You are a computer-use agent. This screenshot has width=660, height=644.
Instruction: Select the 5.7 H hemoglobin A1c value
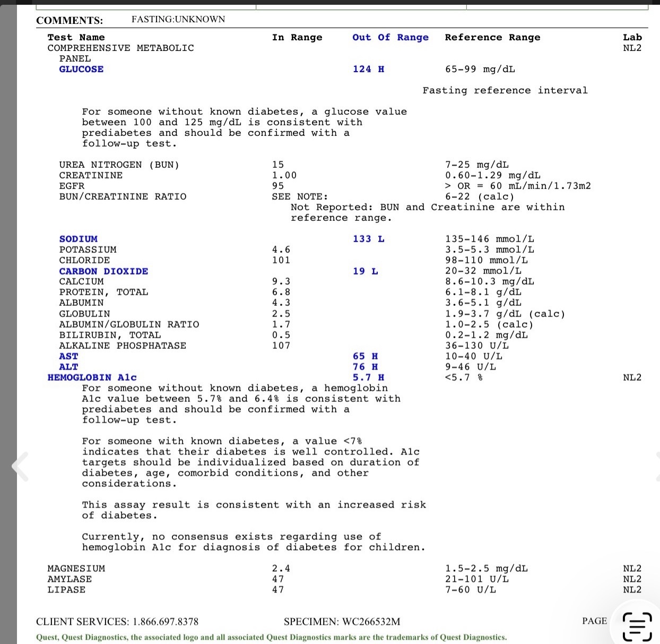coord(368,377)
